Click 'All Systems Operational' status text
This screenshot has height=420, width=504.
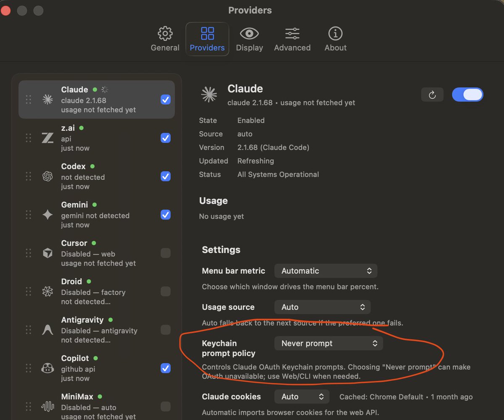278,174
